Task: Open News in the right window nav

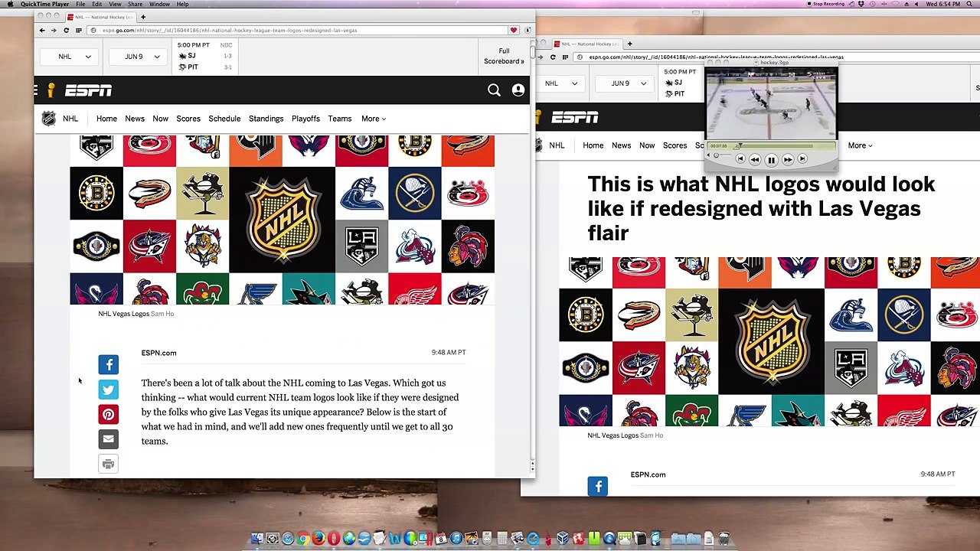Action: [x=621, y=145]
